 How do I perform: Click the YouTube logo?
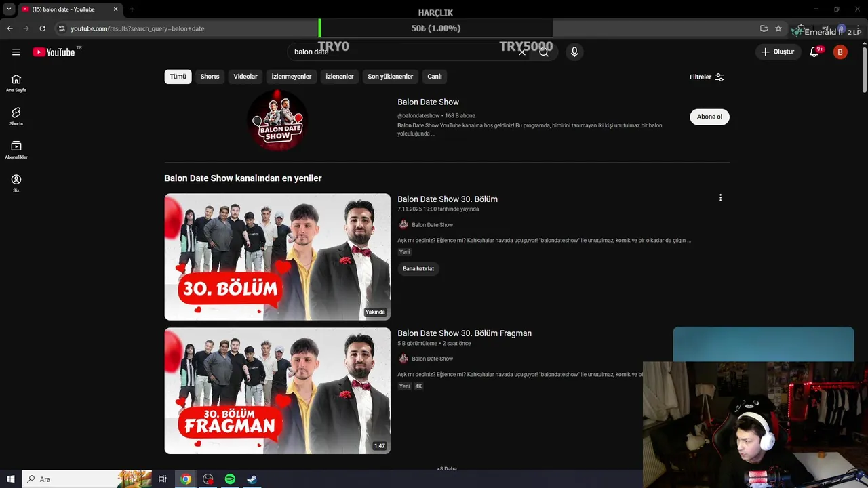pos(54,52)
